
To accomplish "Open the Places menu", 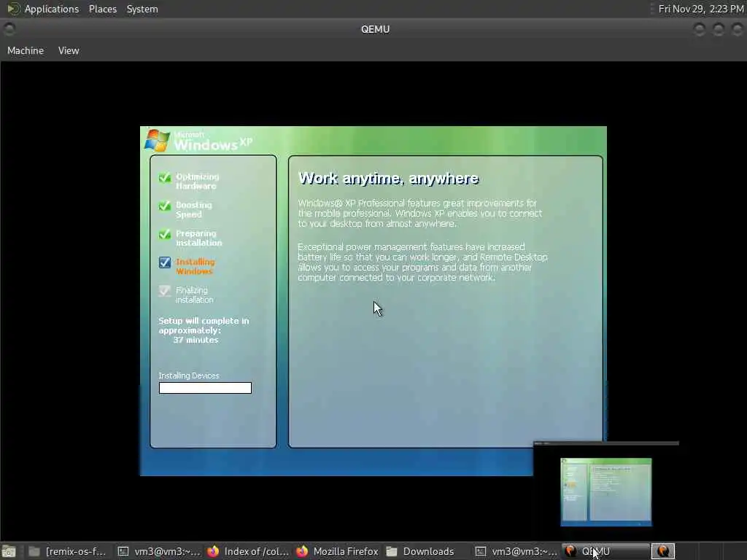I will tap(102, 9).
